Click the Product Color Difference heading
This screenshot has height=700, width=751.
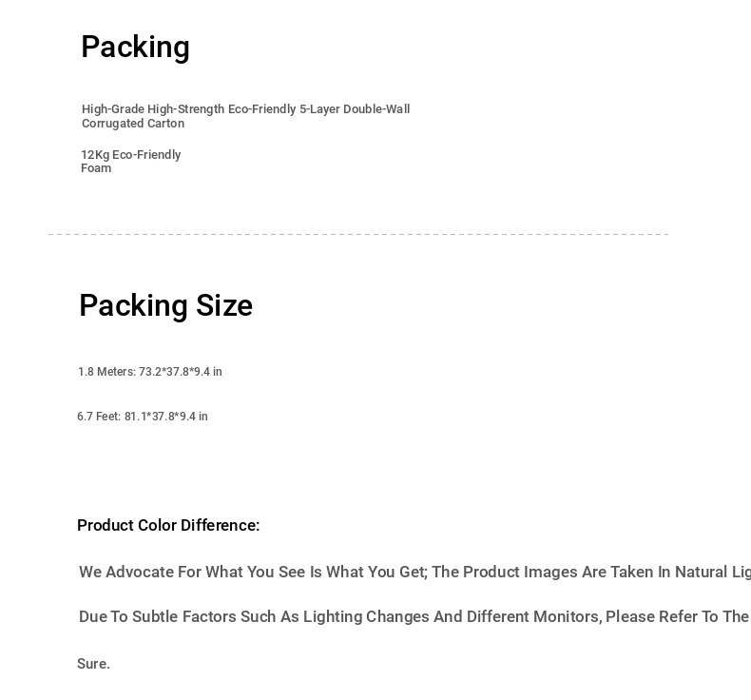click(x=168, y=526)
